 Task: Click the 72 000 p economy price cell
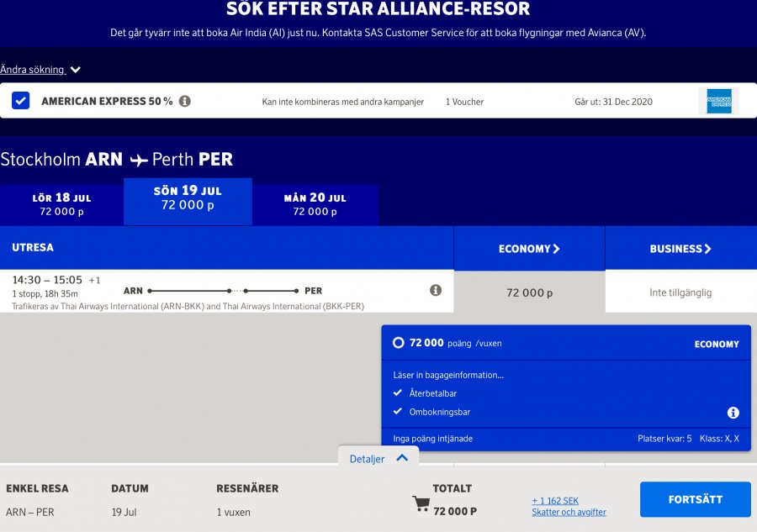(x=529, y=292)
